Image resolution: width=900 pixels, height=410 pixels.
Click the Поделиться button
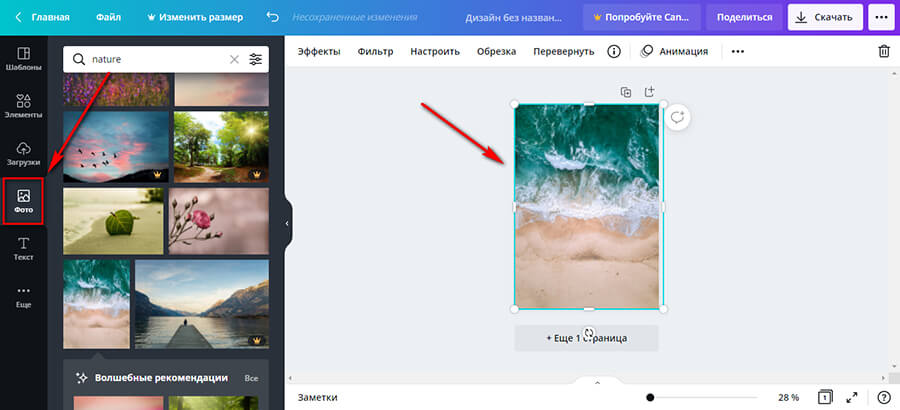coord(744,17)
